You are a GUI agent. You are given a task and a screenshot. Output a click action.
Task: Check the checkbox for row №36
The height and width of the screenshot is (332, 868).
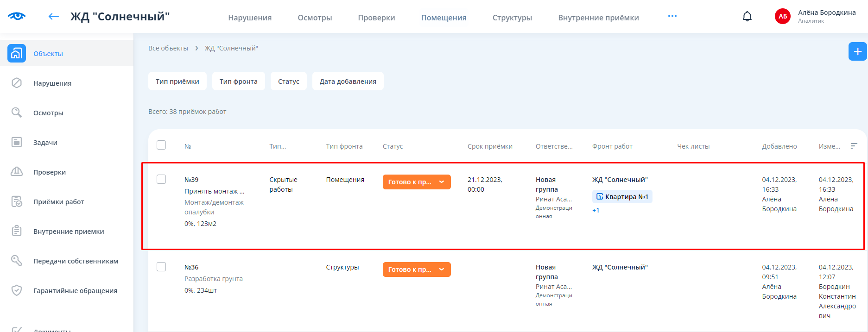tap(161, 267)
